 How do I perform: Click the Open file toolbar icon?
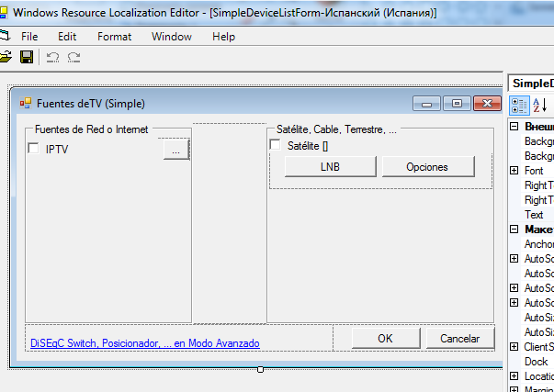[x=5, y=57]
